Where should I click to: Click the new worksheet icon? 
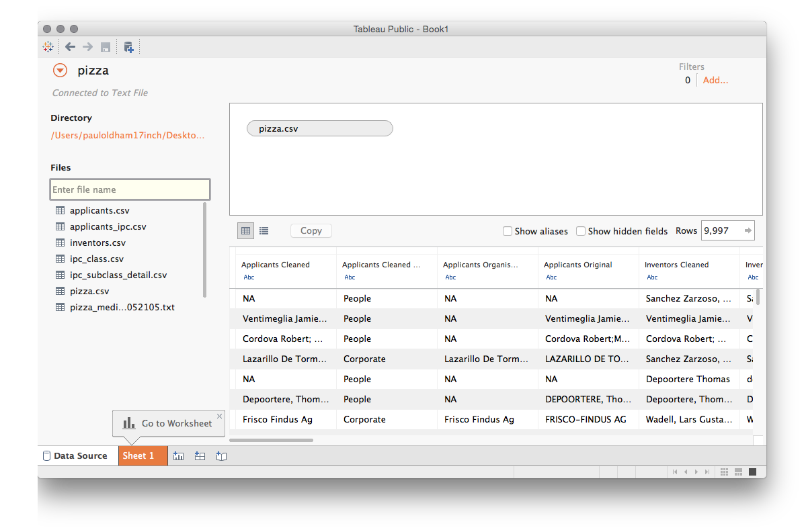click(x=178, y=456)
